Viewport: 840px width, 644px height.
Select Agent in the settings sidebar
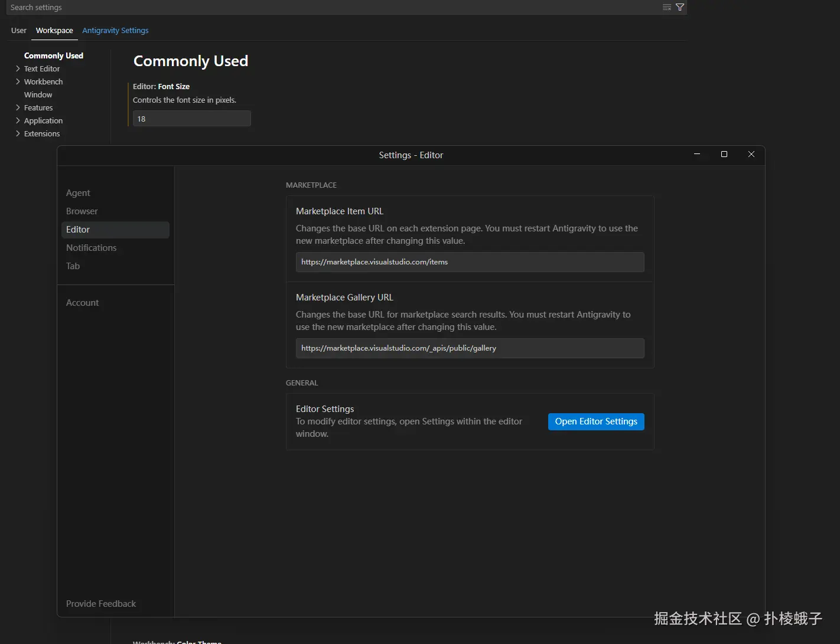(x=78, y=193)
